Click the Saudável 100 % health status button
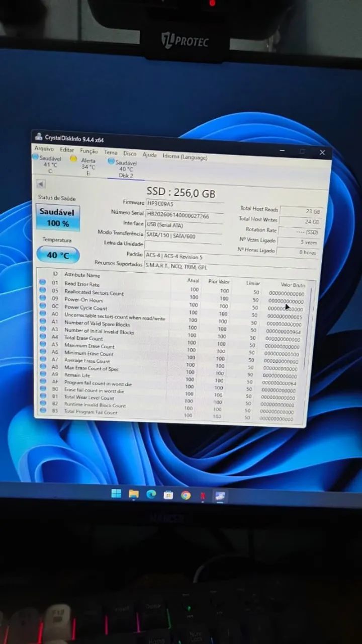Viewport: 362px width, 644px height. point(58,217)
